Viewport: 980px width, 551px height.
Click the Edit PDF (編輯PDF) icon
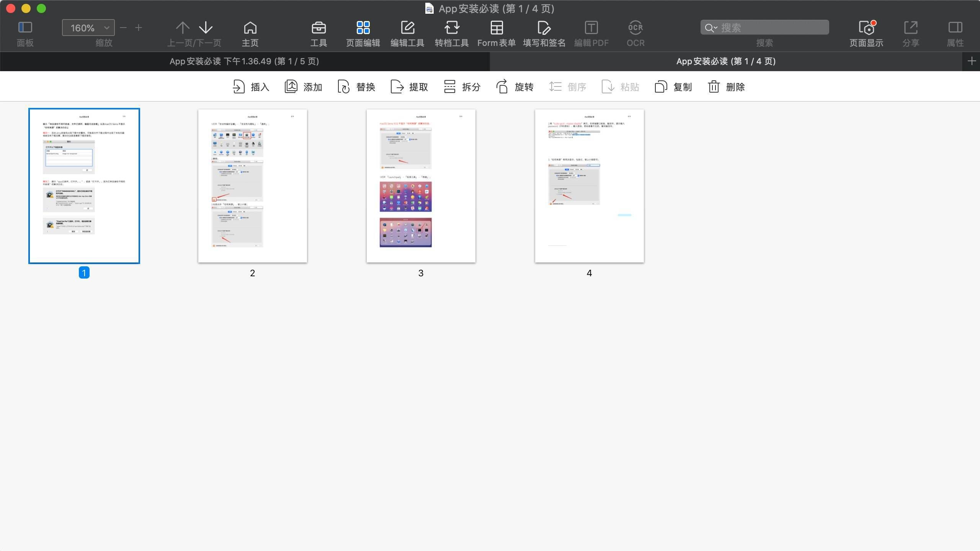[x=591, y=28]
